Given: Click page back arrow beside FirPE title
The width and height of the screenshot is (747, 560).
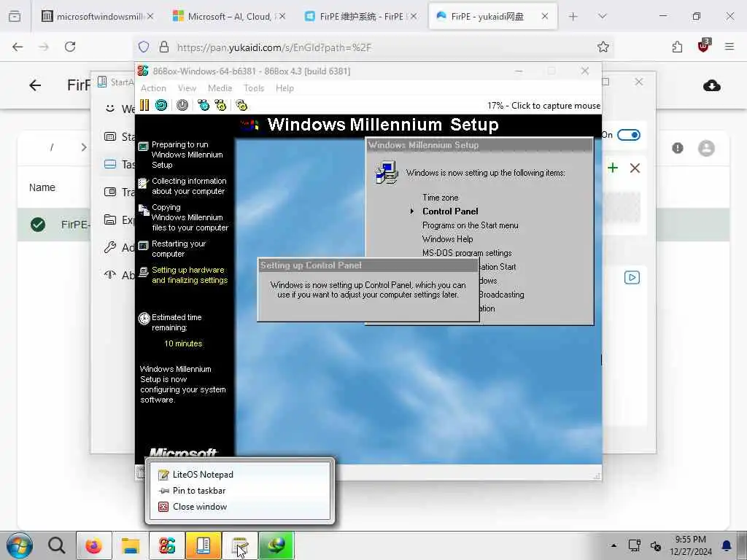Looking at the screenshot, I should [x=35, y=85].
